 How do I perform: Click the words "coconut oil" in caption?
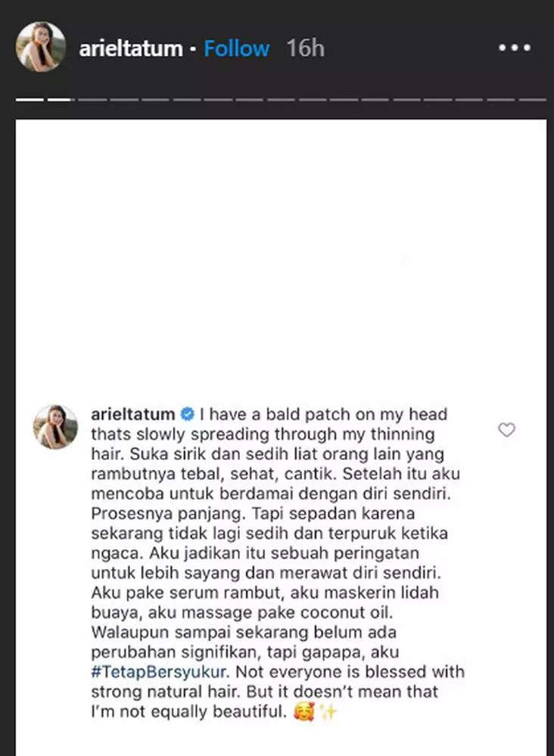[346, 612]
